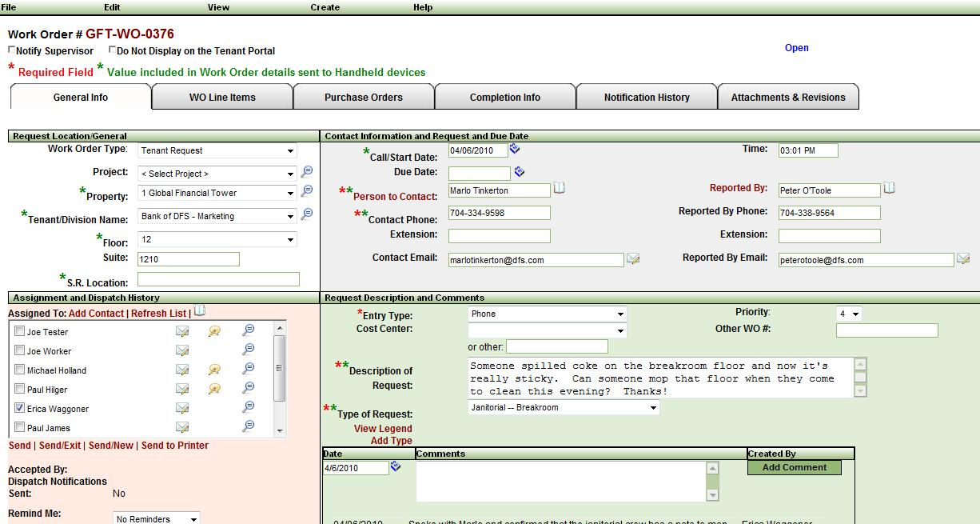Screen dimensions: 980x524
Task: Click the magnifier icon in Joe Worker row
Action: (249, 349)
